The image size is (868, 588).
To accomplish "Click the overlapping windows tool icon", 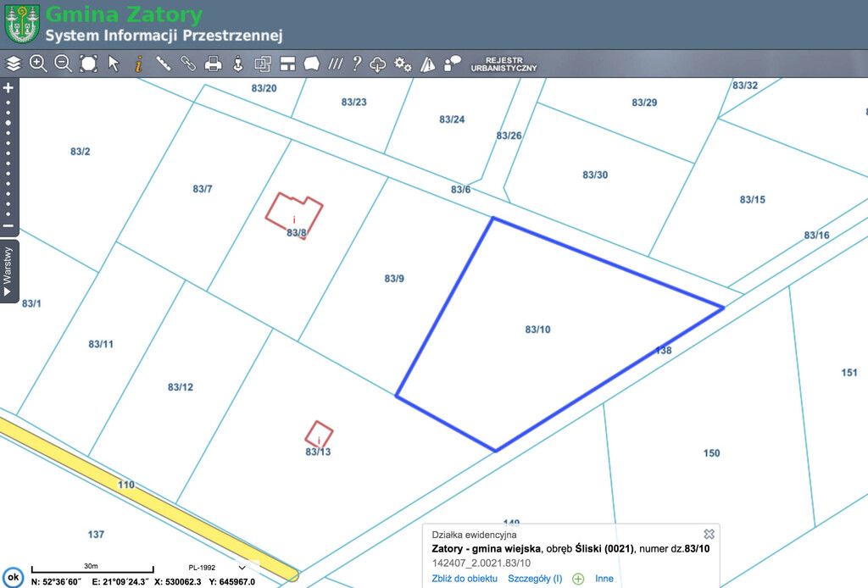I will (x=263, y=64).
